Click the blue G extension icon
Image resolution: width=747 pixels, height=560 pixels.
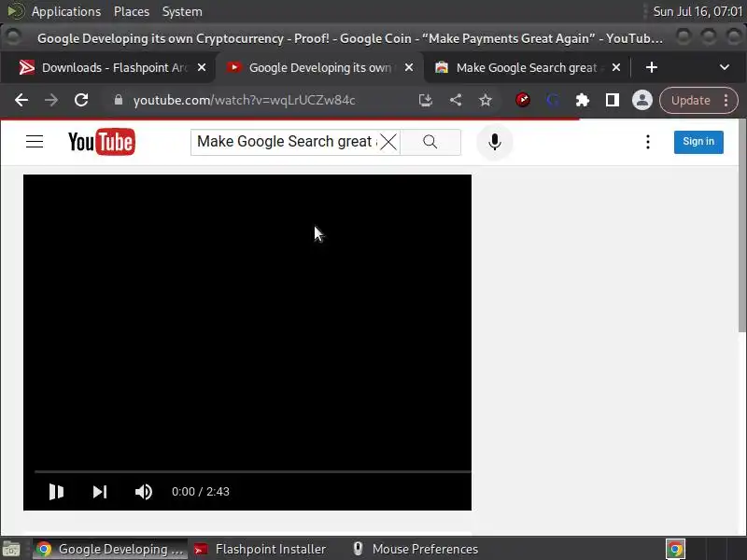553,100
